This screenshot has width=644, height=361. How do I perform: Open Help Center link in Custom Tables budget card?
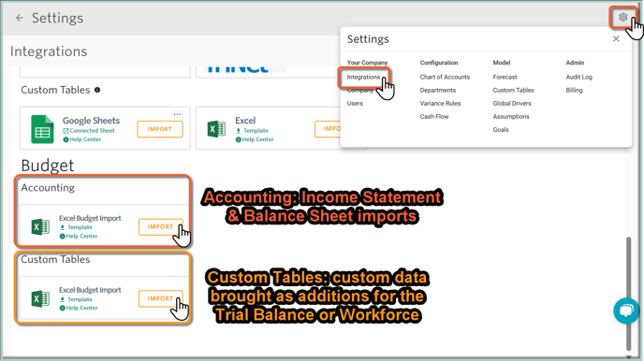(79, 308)
